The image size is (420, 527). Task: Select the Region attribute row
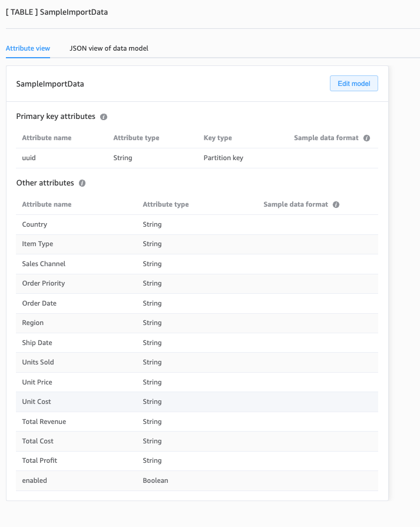point(33,323)
